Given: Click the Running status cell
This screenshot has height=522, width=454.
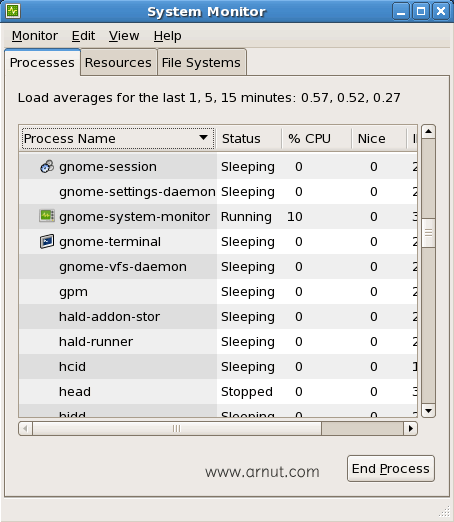Looking at the screenshot, I should (246, 217).
